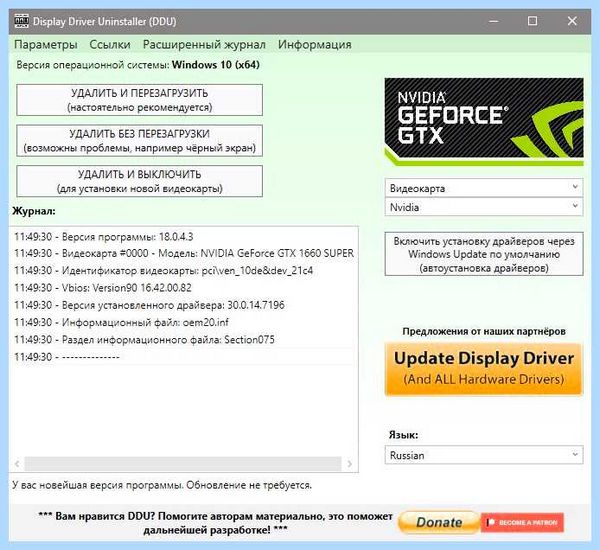This screenshot has width=600, height=550.
Task: Click УДАЛИТЬ И ПЕРЕЗАГРУЗИТЬ button
Action: click(139, 100)
